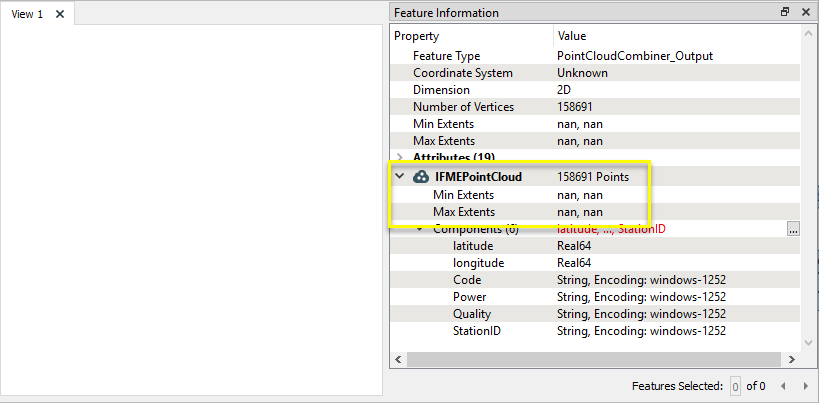The height and width of the screenshot is (403, 819).
Task: Select the StationID component row
Action: (x=595, y=331)
